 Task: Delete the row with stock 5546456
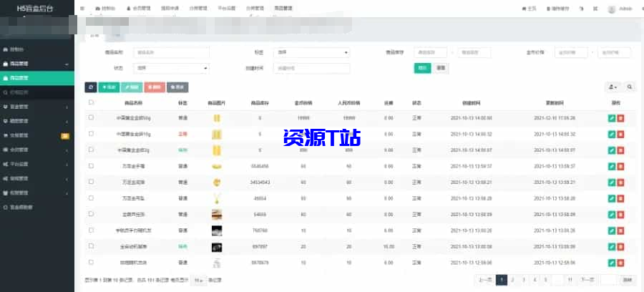[620, 166]
